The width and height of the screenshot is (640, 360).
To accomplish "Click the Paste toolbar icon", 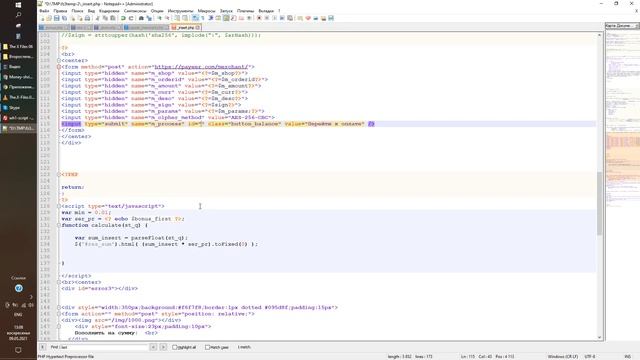I will click(x=113, y=18).
